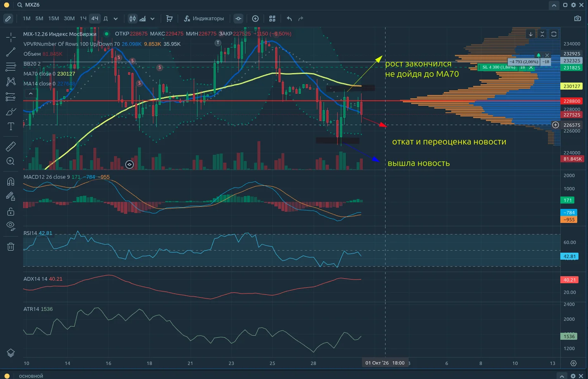Collapse the panel with top-right chevron
The image size is (588, 379).
click(554, 5)
